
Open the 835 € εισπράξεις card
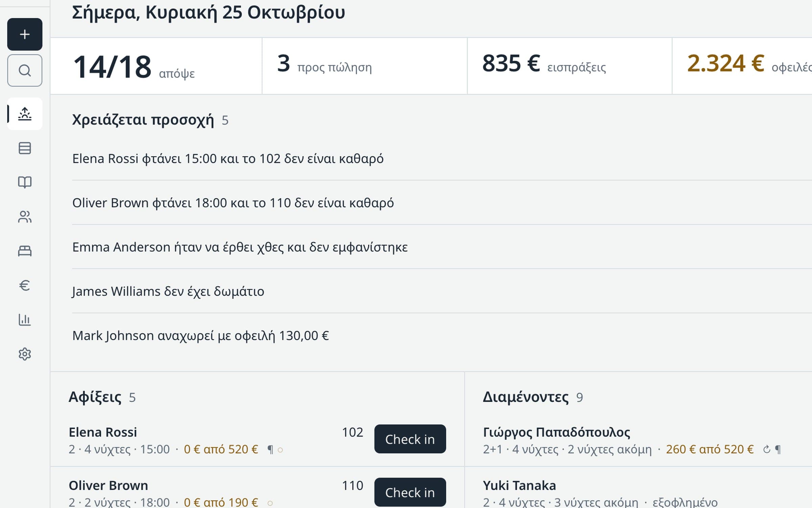tap(570, 66)
